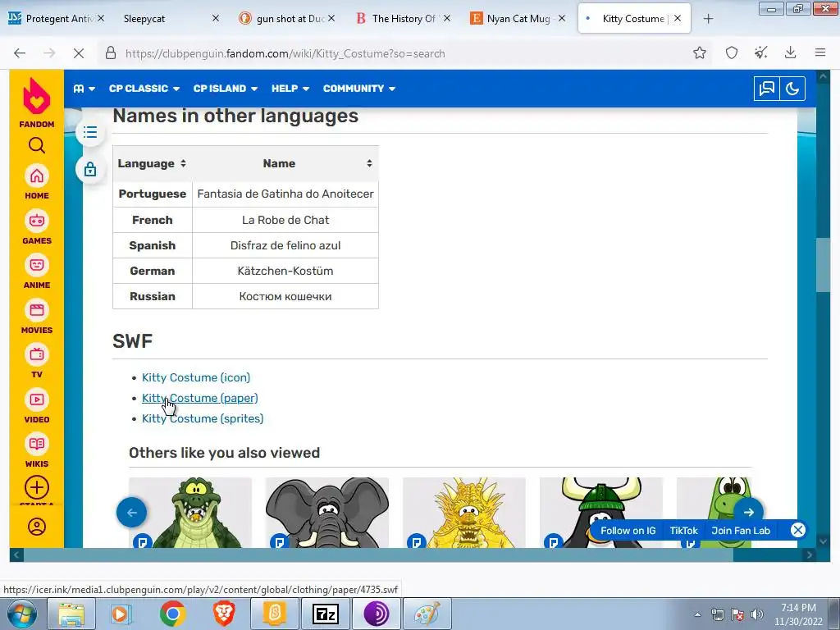Click the Fandom sidebar search icon
840x630 pixels.
(36, 145)
